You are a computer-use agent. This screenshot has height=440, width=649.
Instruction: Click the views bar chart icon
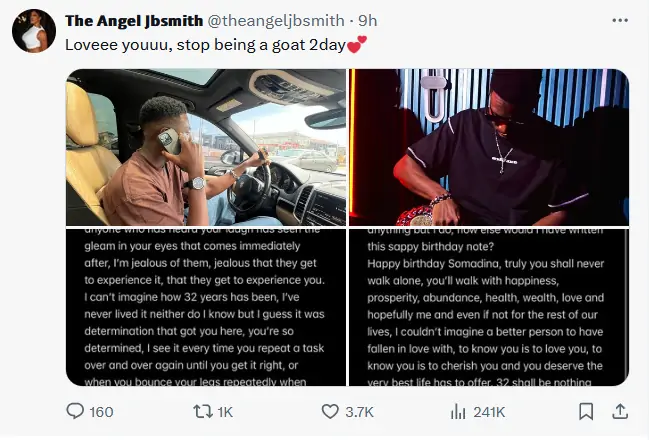(x=459, y=411)
